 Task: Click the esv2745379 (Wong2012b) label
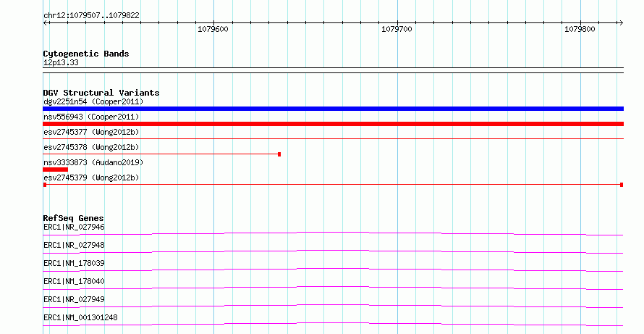pyautogui.click(x=91, y=178)
